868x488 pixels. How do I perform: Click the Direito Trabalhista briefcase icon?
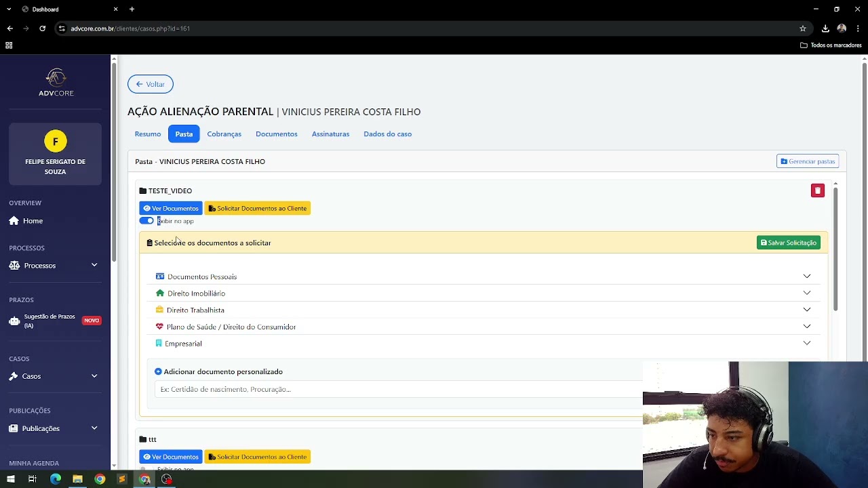click(159, 310)
